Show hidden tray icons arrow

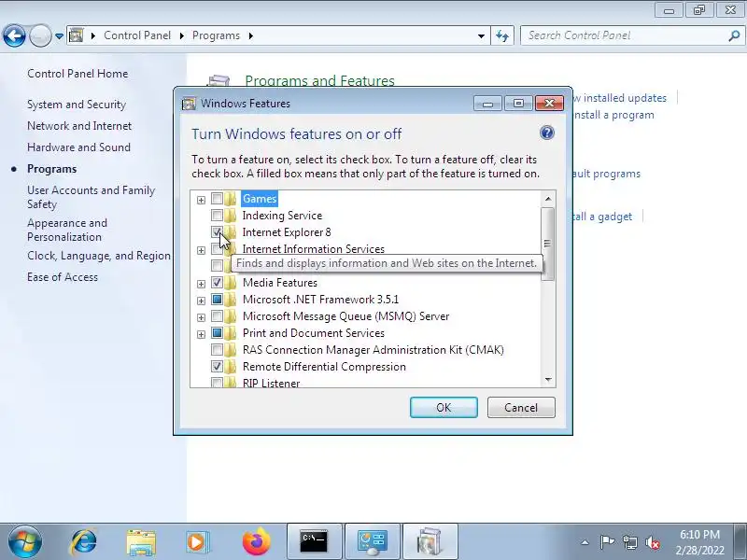[x=585, y=542]
